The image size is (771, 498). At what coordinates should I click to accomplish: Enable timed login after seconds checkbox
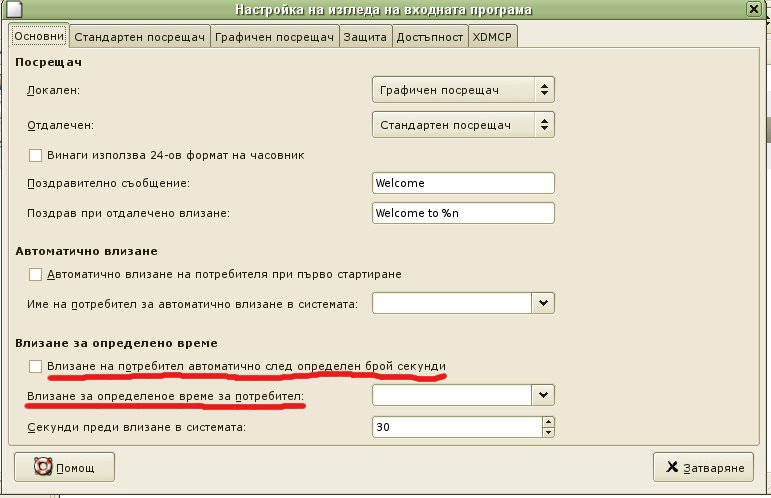36,367
